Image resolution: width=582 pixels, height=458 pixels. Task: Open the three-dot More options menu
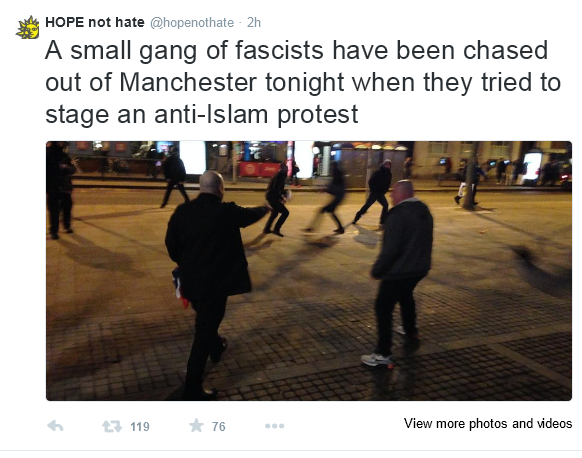[x=275, y=426]
